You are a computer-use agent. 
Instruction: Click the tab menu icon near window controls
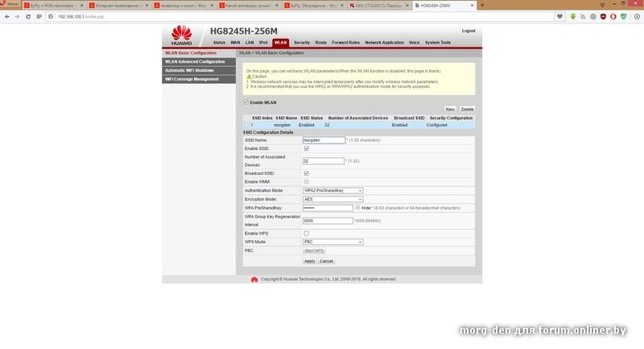click(602, 5)
